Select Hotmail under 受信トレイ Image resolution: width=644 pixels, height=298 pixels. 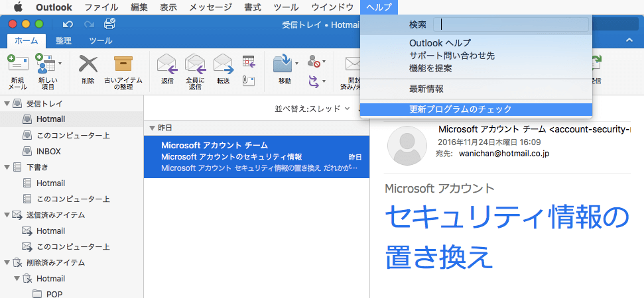pyautogui.click(x=72, y=119)
